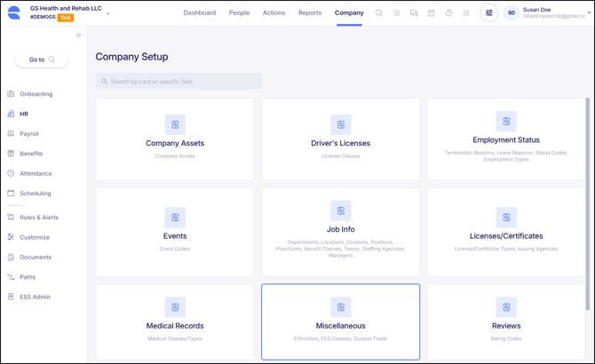The width and height of the screenshot is (595, 364).
Task: Go to Rules & Alerts section
Action: click(x=39, y=218)
